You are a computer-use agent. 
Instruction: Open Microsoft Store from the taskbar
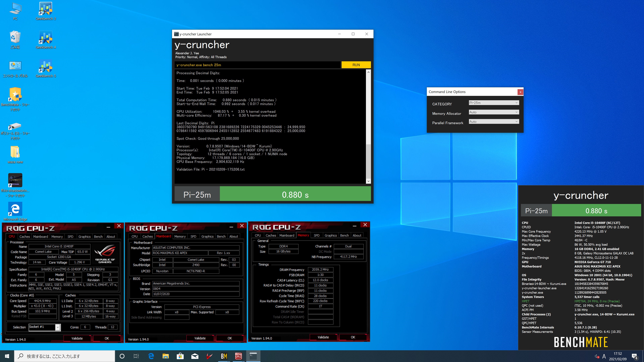[x=180, y=356]
